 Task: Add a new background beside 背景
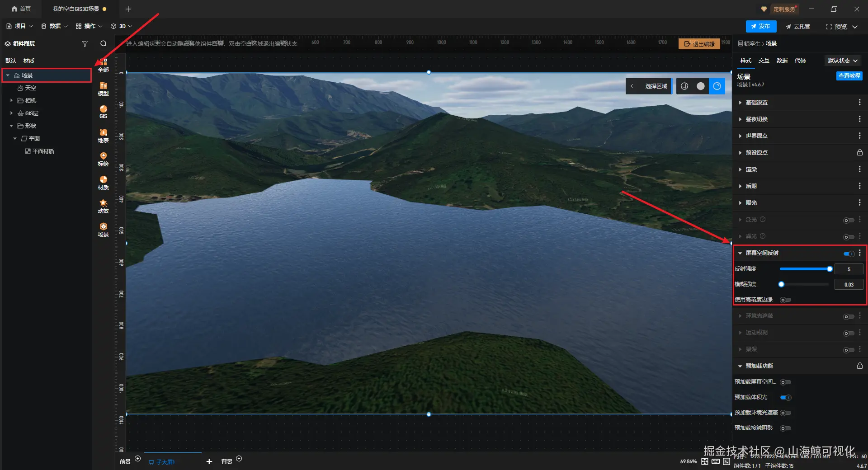(239, 458)
